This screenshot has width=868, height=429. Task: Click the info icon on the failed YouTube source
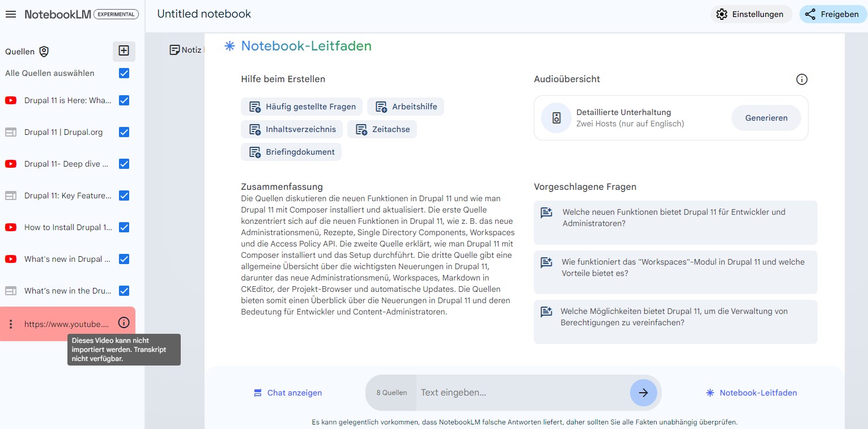[124, 322]
